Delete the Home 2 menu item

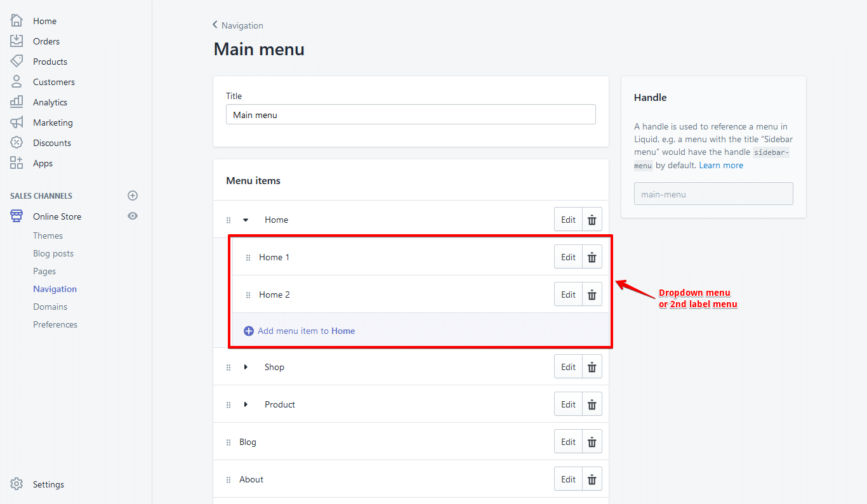click(x=592, y=294)
